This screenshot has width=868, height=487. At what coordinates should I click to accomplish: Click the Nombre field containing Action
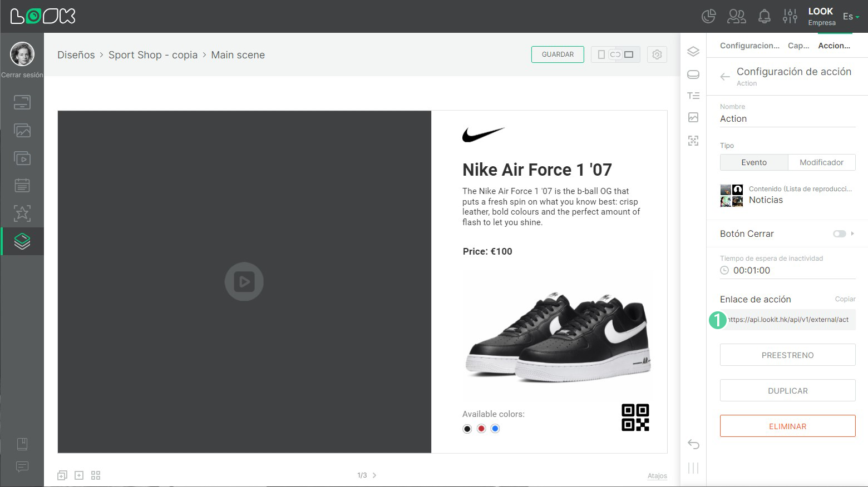[x=787, y=118]
